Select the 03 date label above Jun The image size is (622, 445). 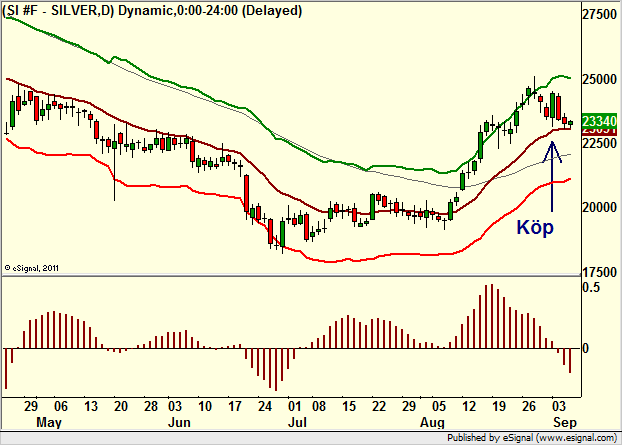tap(175, 406)
